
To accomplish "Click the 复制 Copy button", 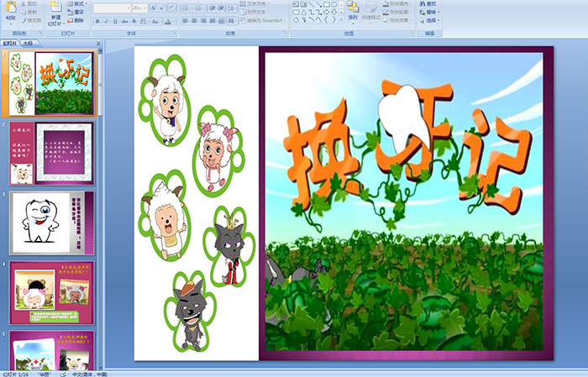I will (29, 12).
